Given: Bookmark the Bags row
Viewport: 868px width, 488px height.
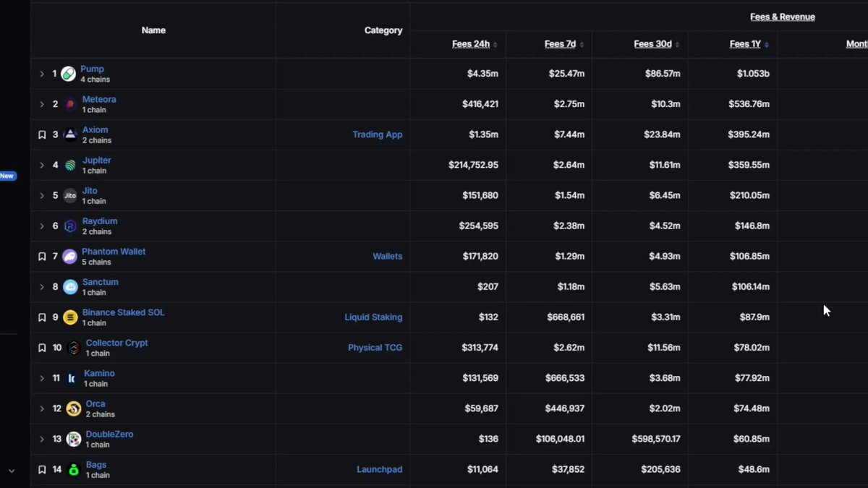Looking at the screenshot, I should coord(42,469).
